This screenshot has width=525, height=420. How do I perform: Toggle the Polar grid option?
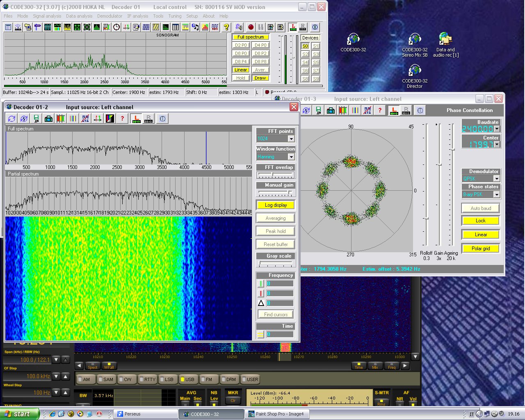click(481, 249)
